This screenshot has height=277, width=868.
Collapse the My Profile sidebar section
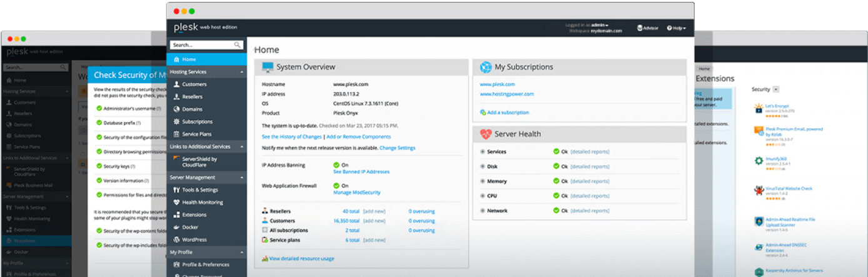[x=242, y=252]
